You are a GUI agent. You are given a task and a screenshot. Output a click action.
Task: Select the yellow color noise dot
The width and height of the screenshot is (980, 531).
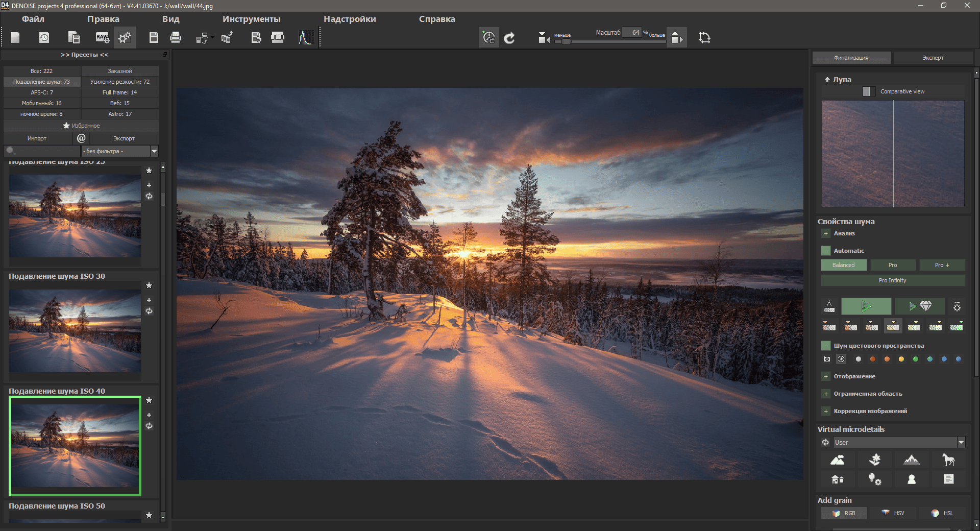coord(901,359)
